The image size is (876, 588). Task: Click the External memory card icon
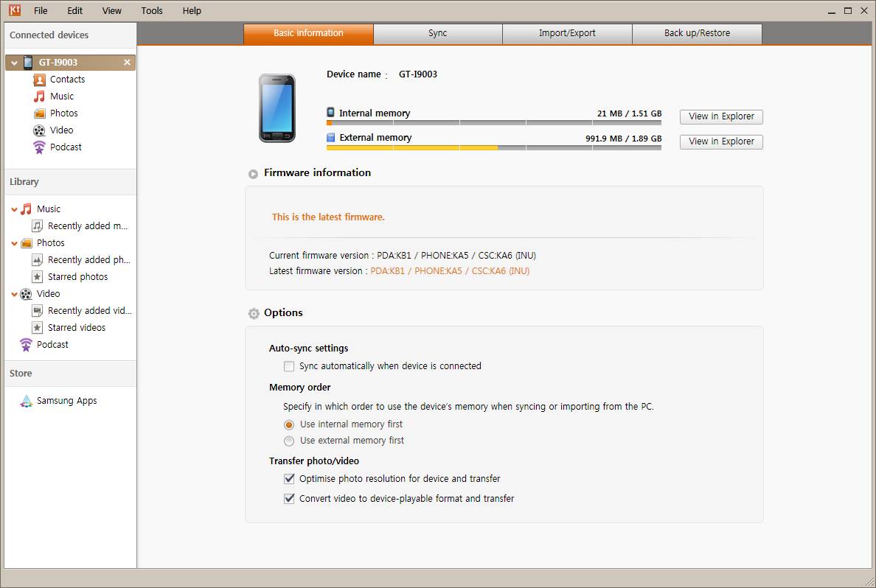point(331,137)
